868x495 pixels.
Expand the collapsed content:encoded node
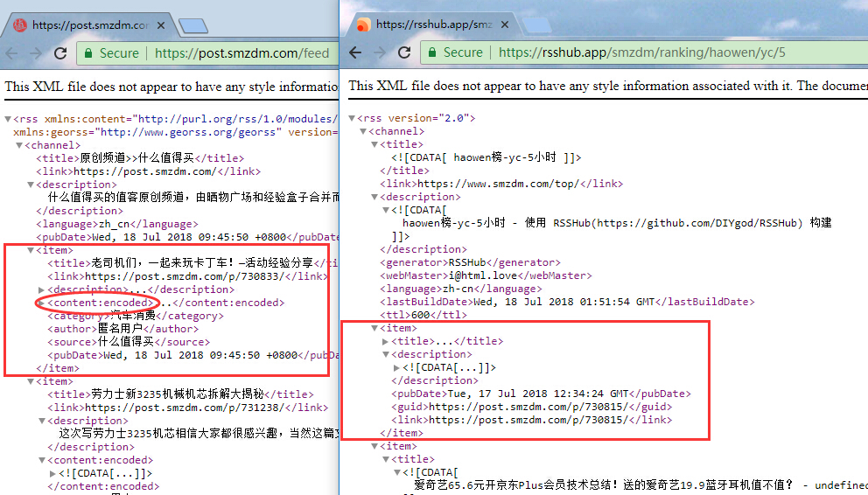[41, 303]
